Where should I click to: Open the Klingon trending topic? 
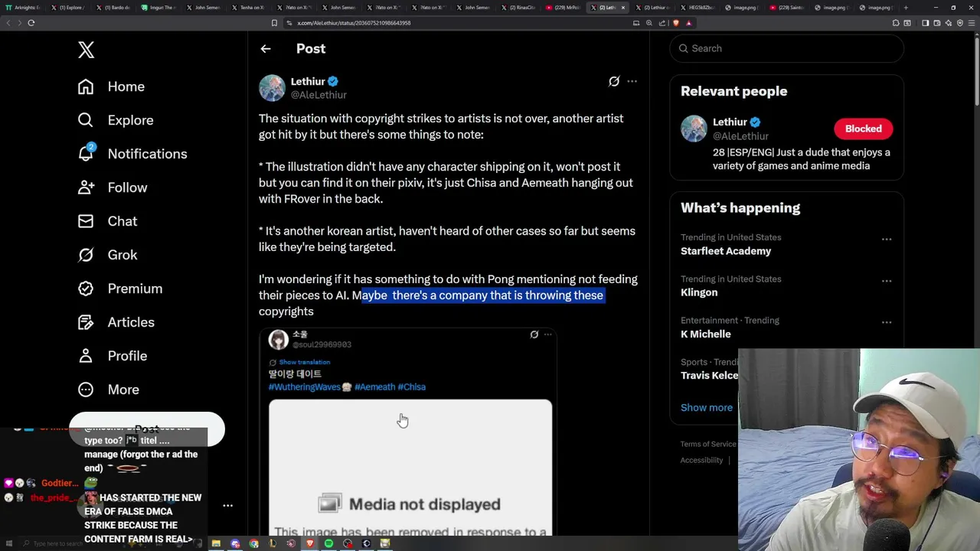(699, 292)
